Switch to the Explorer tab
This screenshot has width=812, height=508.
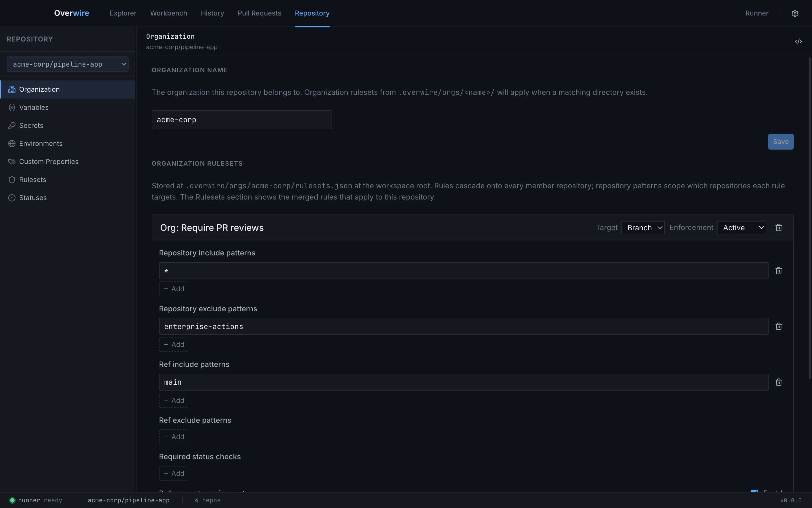[x=123, y=13]
